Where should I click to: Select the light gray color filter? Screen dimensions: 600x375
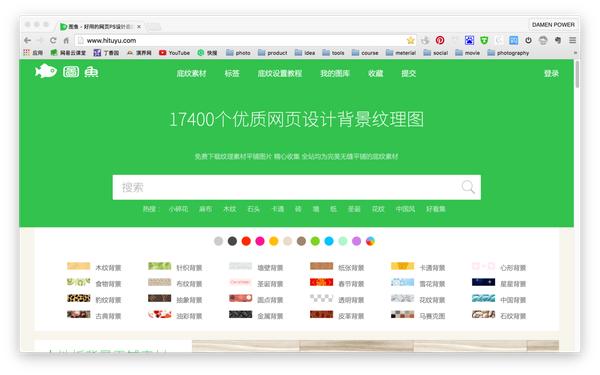pyautogui.click(x=218, y=241)
